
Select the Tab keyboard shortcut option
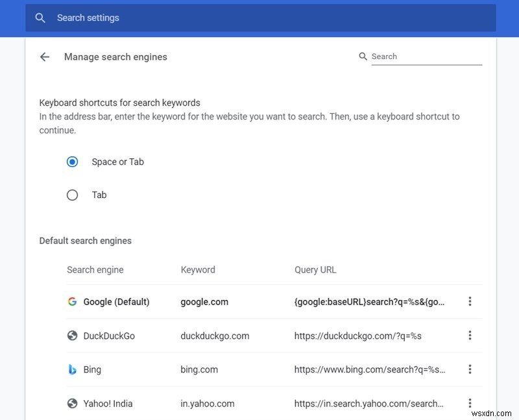[x=72, y=195]
